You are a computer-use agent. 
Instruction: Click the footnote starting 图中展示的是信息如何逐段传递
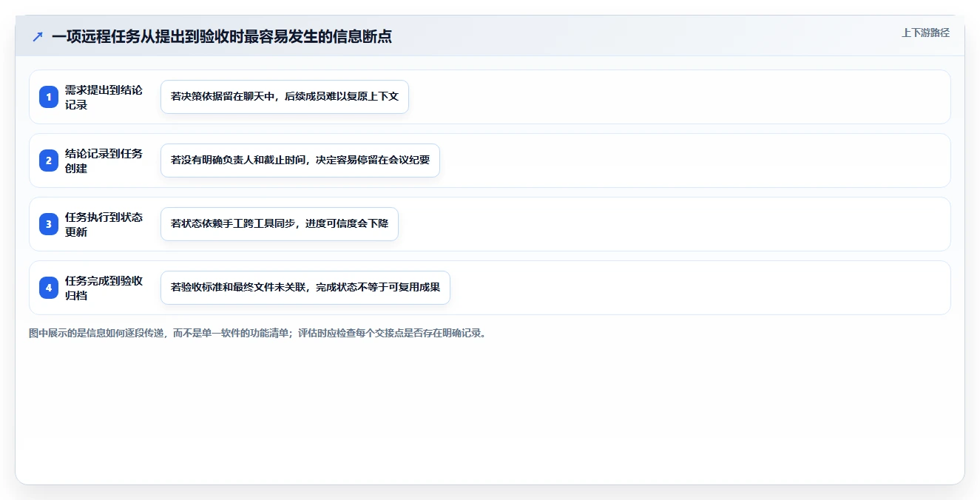[258, 333]
